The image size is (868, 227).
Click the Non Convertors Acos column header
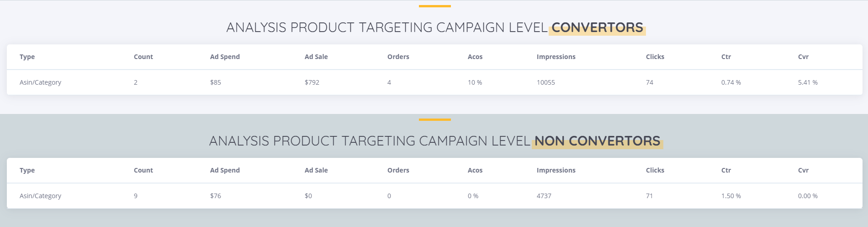[475, 170]
